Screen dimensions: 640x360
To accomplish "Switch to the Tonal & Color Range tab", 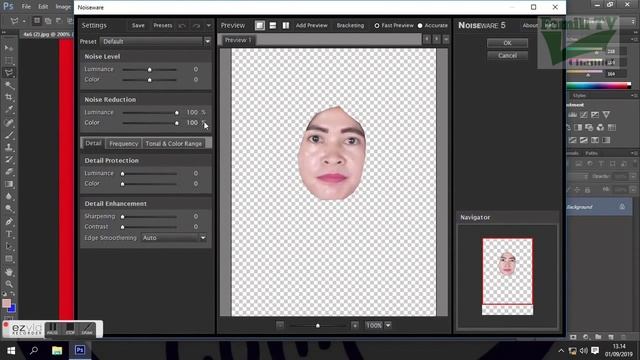I will (173, 143).
